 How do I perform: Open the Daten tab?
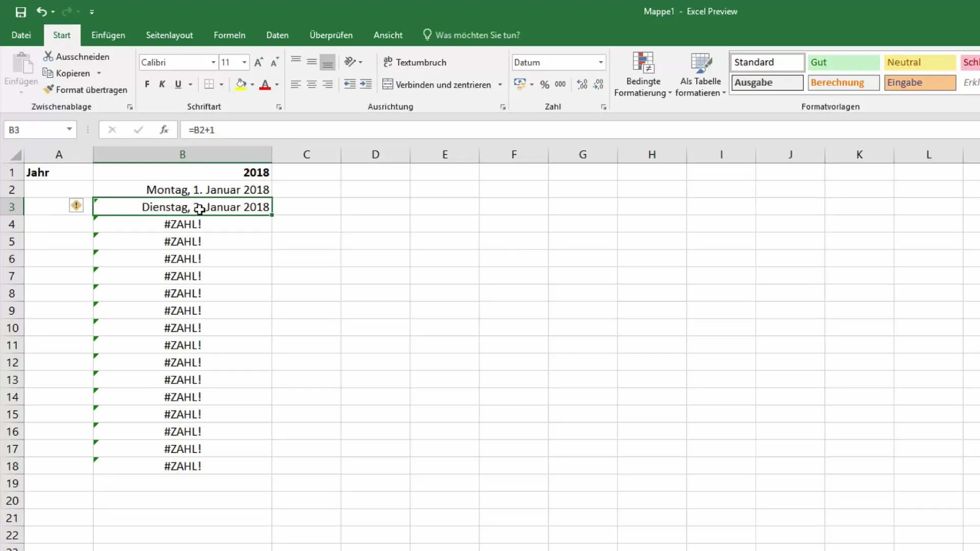tap(277, 35)
